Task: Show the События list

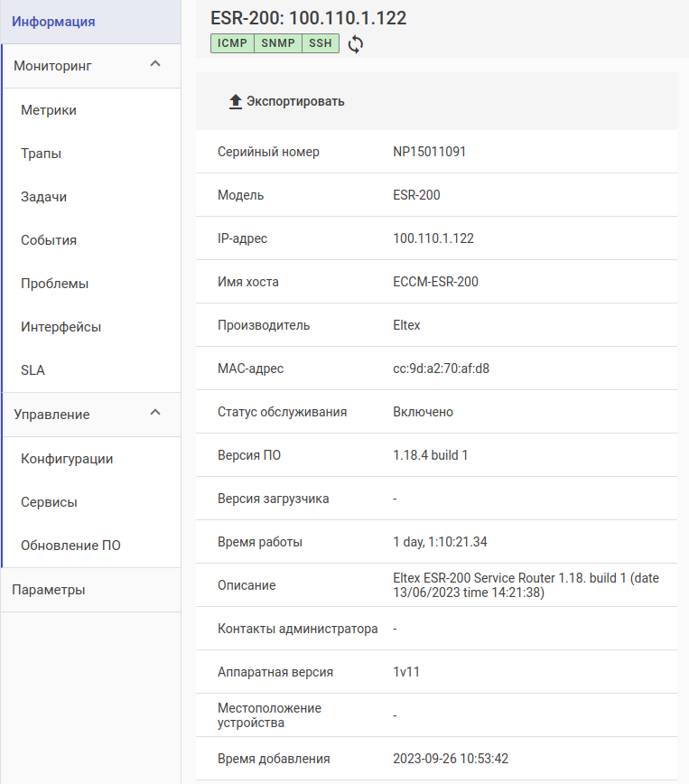Action: click(x=49, y=240)
